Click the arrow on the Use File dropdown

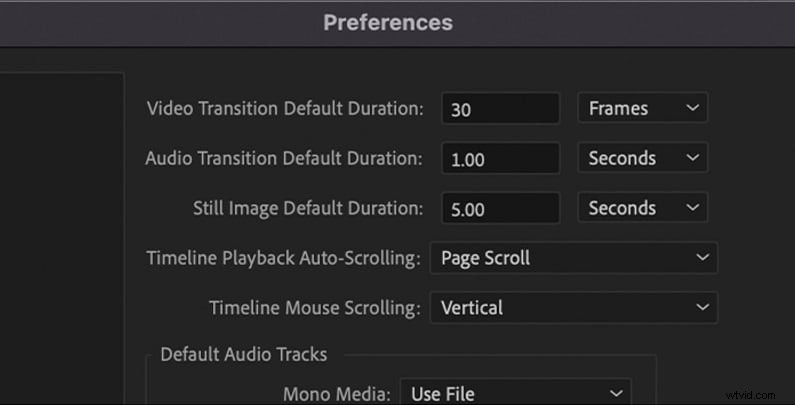tap(615, 393)
